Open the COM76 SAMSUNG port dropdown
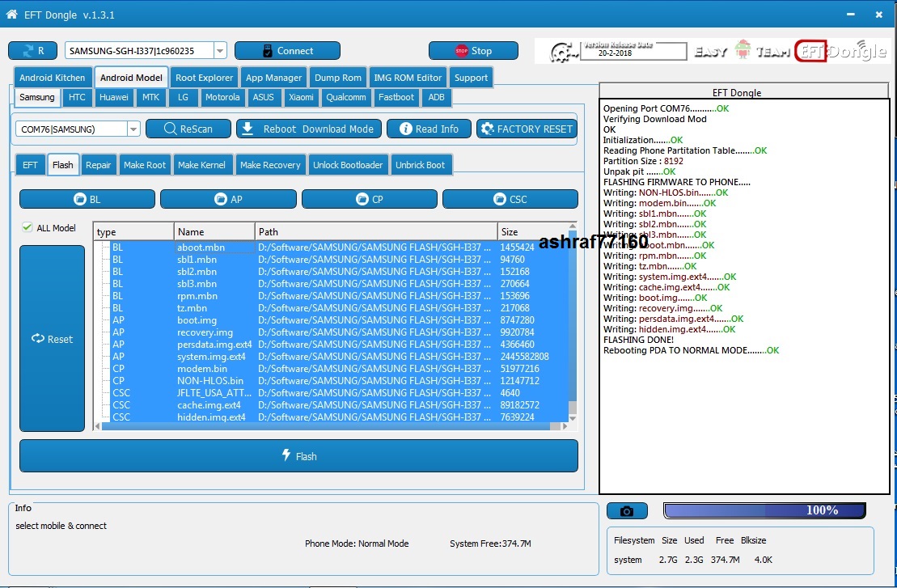897x588 pixels. tap(133, 129)
